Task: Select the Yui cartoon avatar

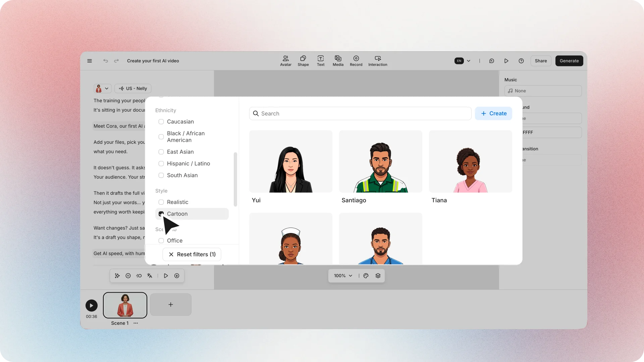Action: (x=290, y=162)
